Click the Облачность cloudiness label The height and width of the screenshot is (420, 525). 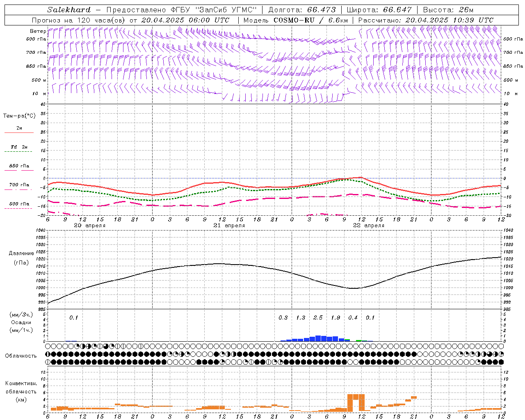click(x=21, y=356)
